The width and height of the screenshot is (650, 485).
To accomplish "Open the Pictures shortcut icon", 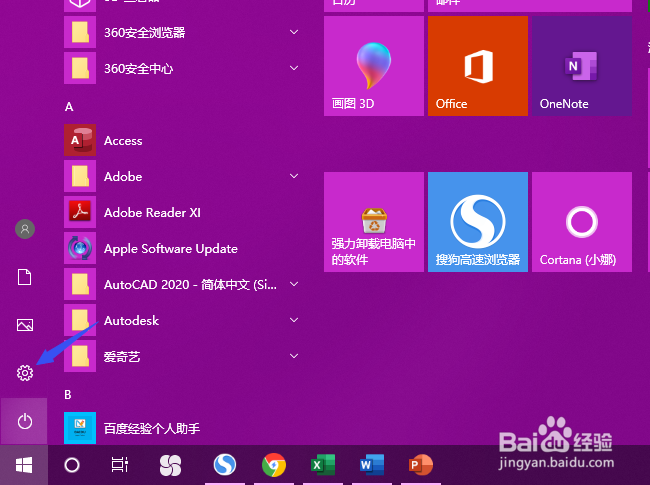I will 25,325.
